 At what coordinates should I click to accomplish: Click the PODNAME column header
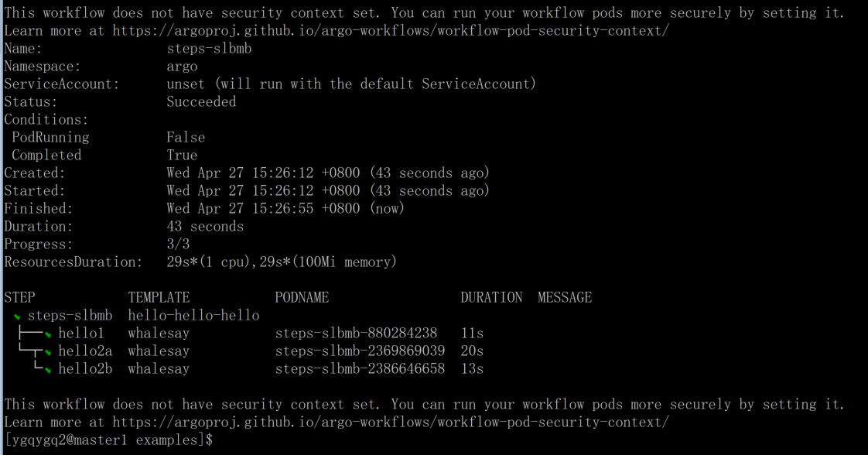(x=302, y=298)
